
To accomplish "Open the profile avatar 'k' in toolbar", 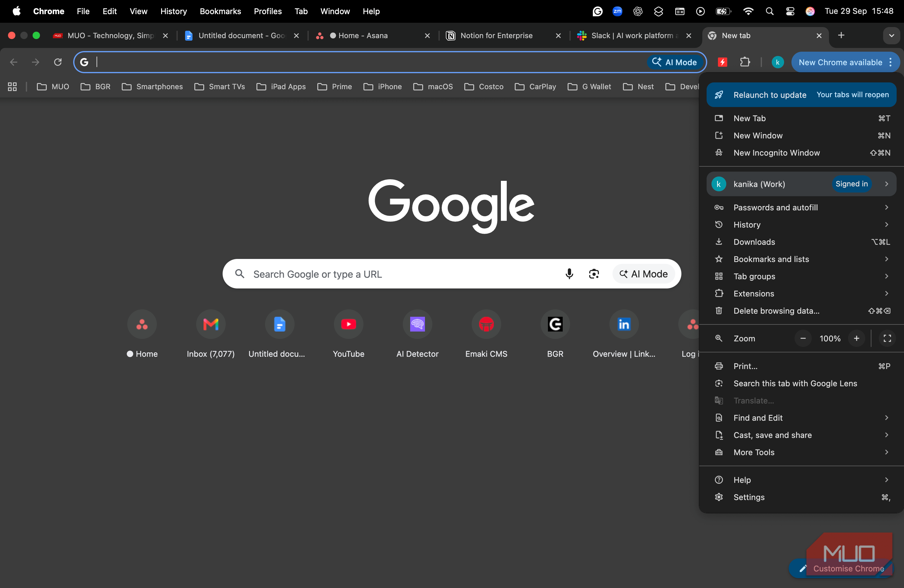I will [x=778, y=62].
